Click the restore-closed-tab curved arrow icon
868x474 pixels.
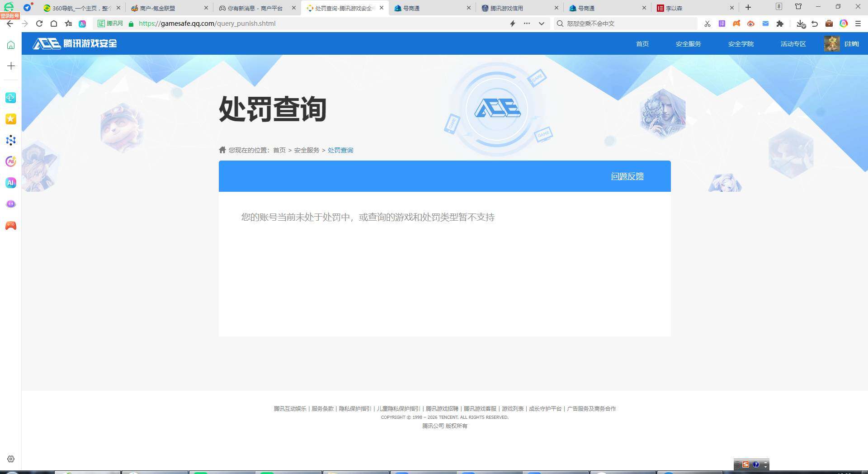click(815, 24)
